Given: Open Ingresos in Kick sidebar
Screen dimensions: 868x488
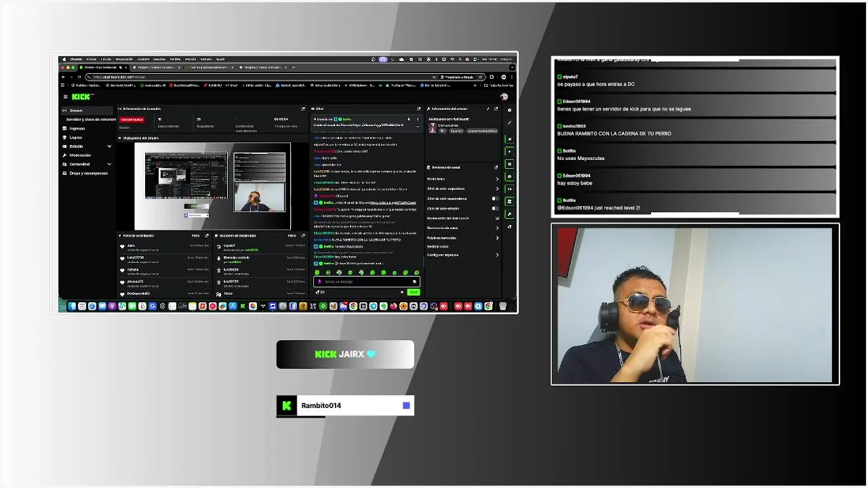Looking at the screenshot, I should tap(77, 128).
